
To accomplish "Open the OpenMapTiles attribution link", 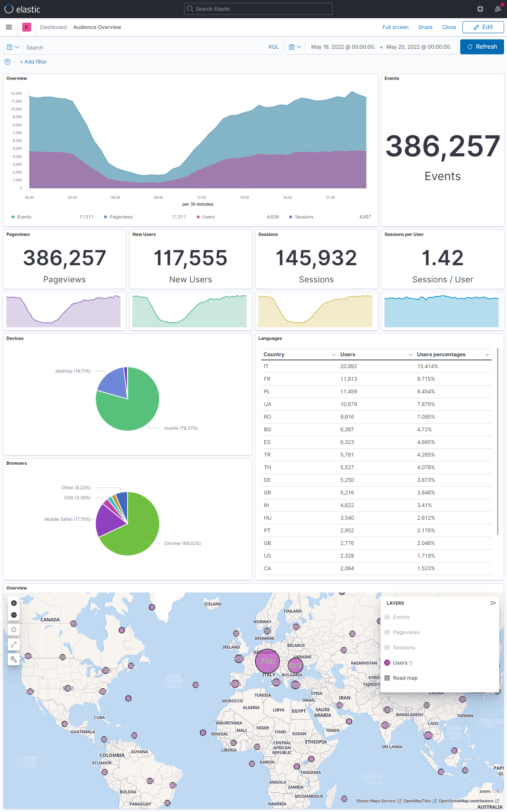I will 420,801.
